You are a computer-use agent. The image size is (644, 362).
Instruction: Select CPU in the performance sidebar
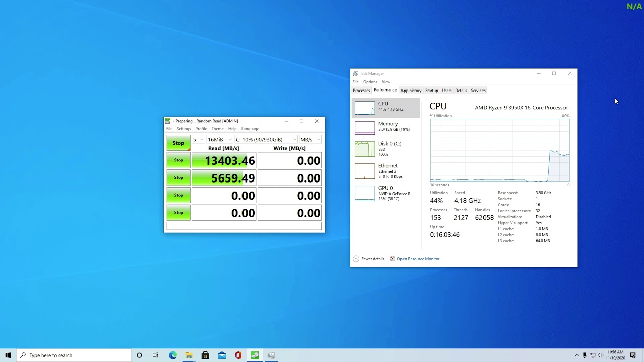click(386, 108)
